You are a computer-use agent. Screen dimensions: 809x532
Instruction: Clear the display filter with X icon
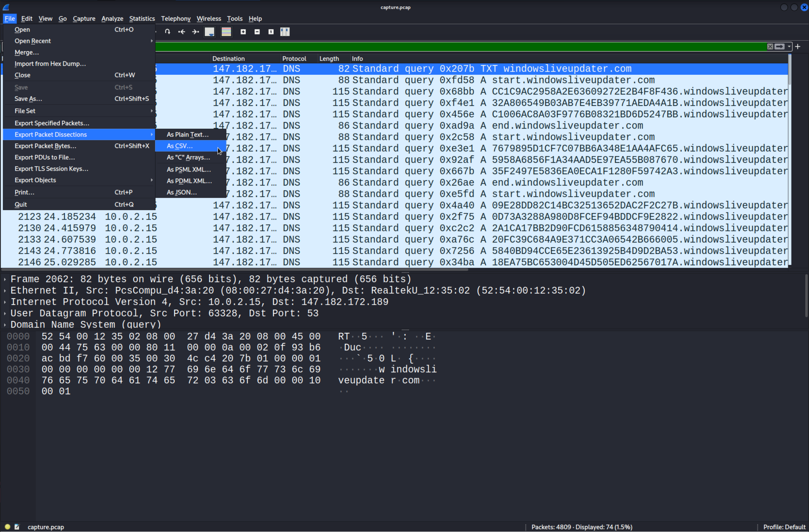[770, 47]
